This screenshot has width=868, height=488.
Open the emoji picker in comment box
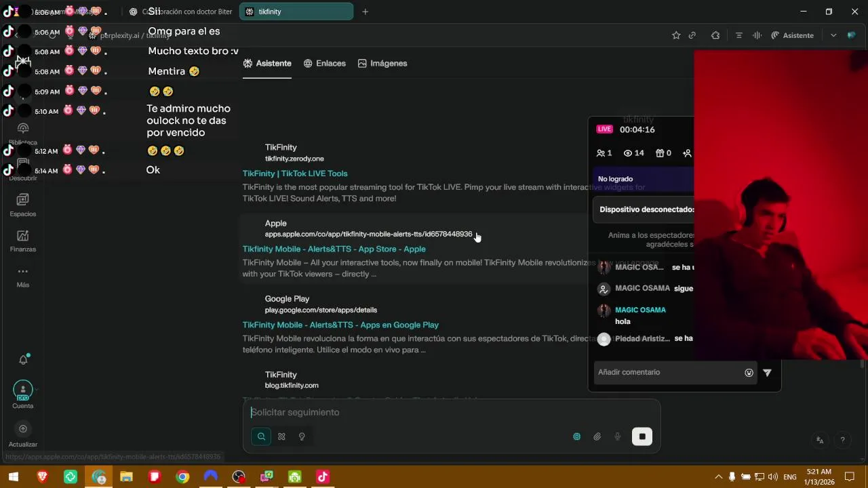tap(749, 372)
